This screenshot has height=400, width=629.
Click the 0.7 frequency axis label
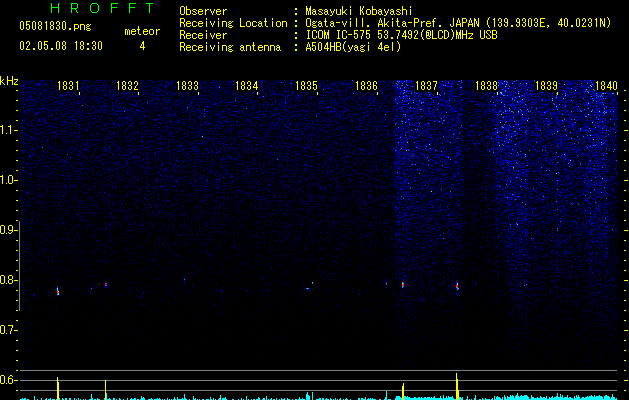[8, 330]
